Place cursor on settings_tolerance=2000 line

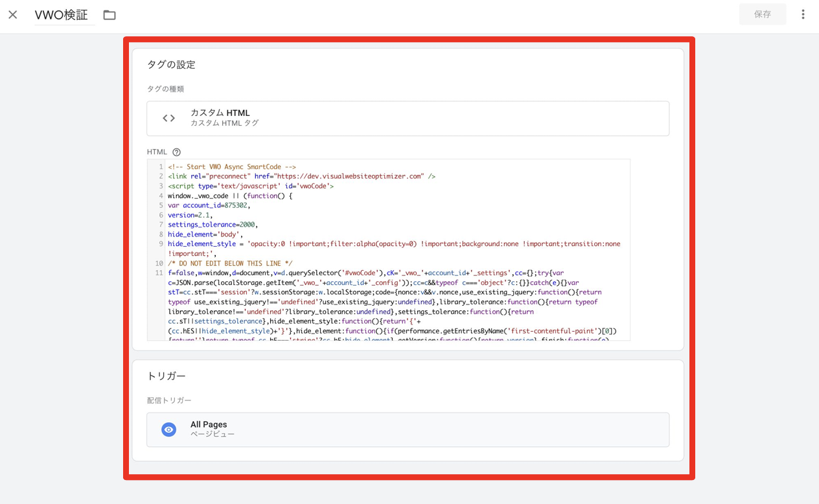tap(213, 225)
